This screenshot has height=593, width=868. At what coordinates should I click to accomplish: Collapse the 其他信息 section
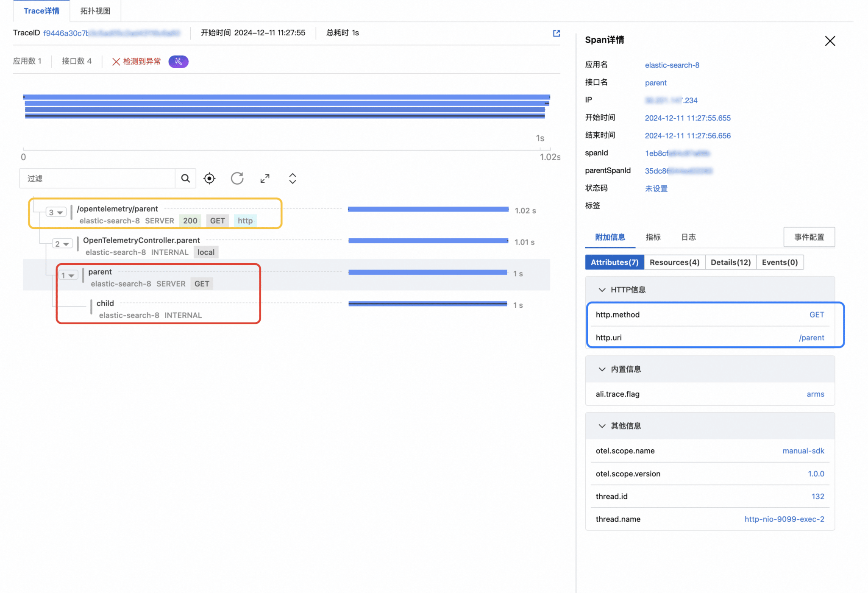pyautogui.click(x=601, y=426)
